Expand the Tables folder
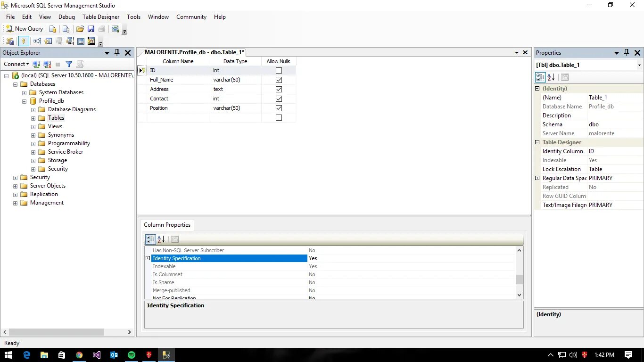Screen dimensions: 644x362 click(33, 118)
